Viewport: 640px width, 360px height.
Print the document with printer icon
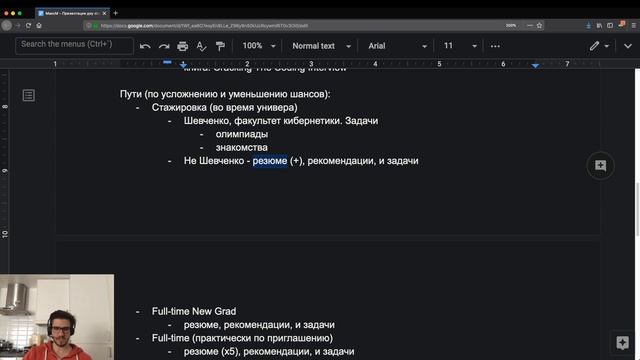click(x=182, y=46)
